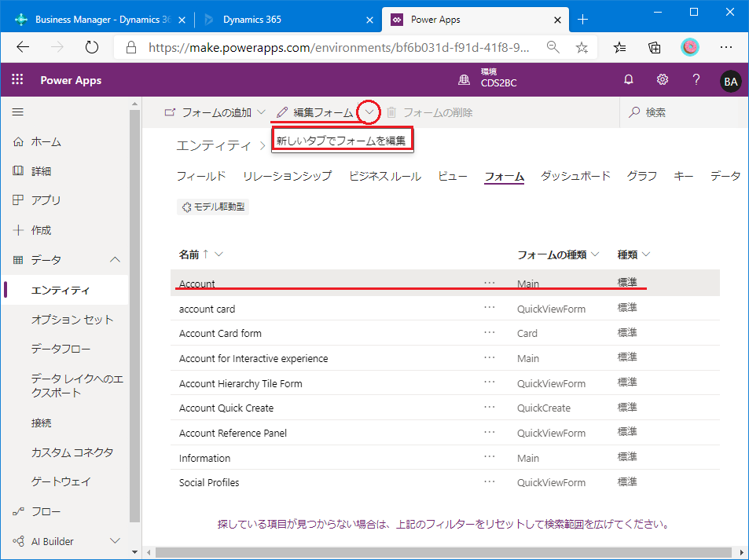Open more options for Account Card form row
The width and height of the screenshot is (749, 560).
(489, 332)
